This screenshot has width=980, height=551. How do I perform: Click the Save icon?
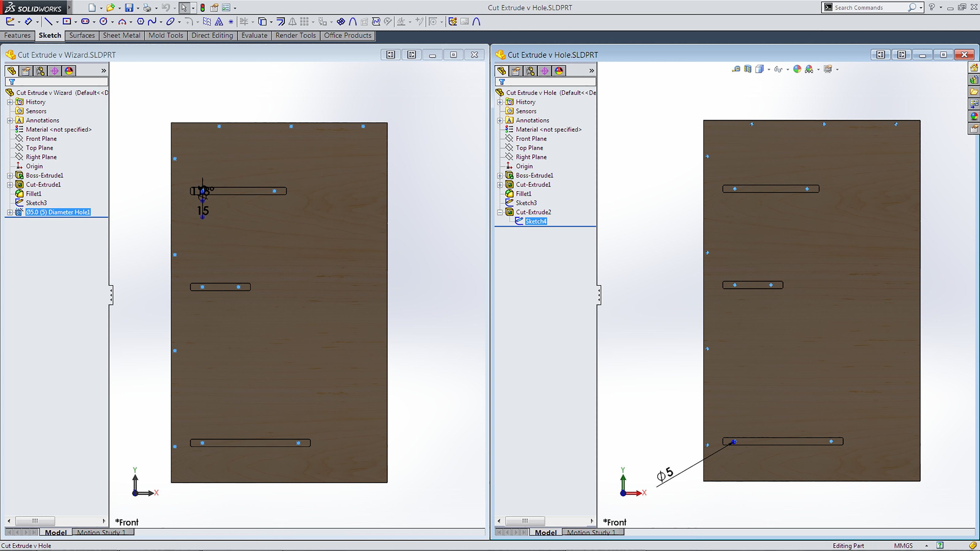click(x=129, y=7)
